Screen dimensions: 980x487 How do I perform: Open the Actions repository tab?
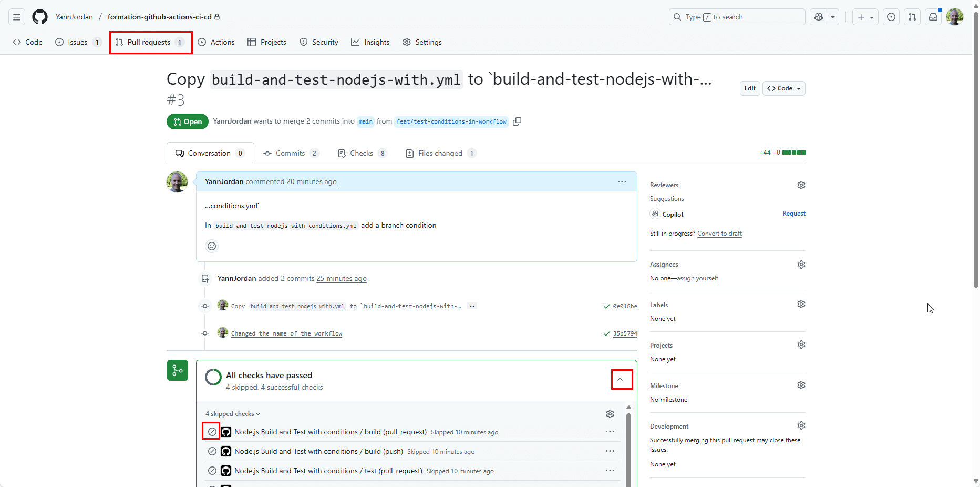click(x=216, y=42)
